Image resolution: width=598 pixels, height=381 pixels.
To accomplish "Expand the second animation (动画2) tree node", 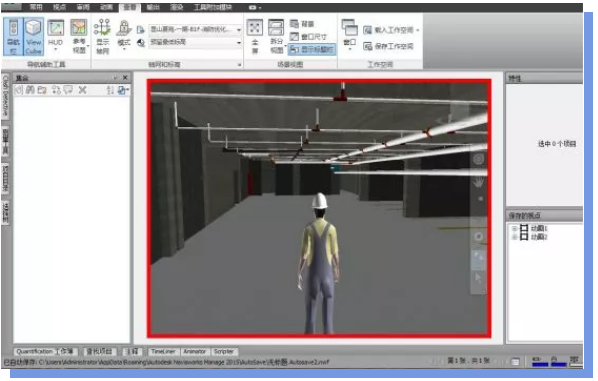I will click(514, 237).
